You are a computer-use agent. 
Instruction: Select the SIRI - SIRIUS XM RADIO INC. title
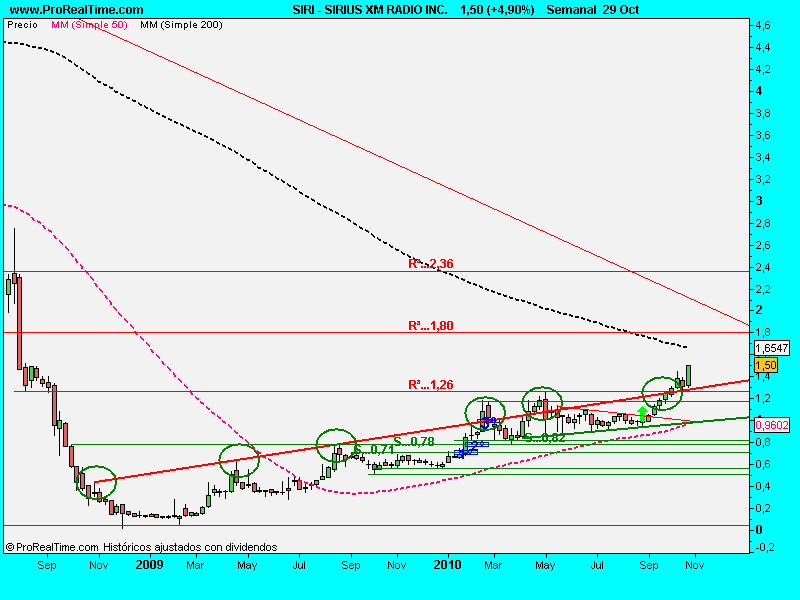370,10
